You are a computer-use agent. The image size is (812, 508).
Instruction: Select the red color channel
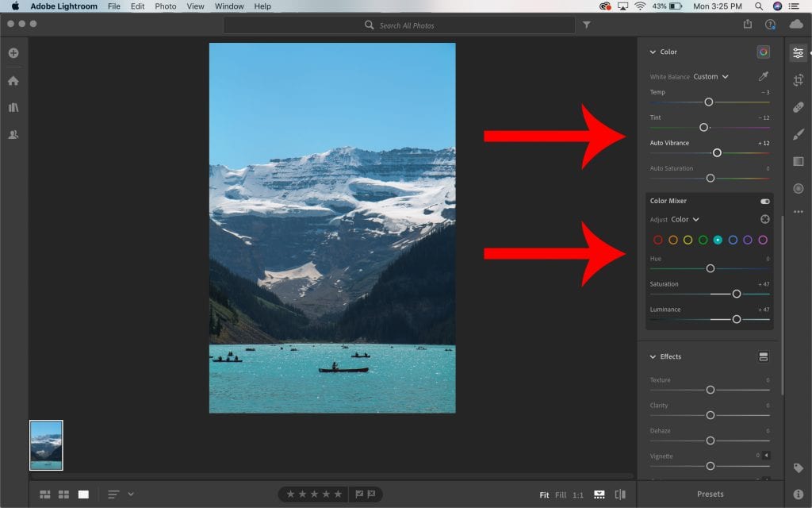(x=657, y=240)
